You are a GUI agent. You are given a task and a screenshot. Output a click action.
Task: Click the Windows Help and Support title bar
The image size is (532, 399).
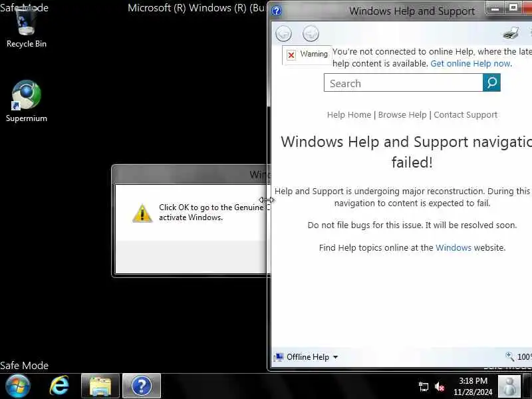point(412,11)
